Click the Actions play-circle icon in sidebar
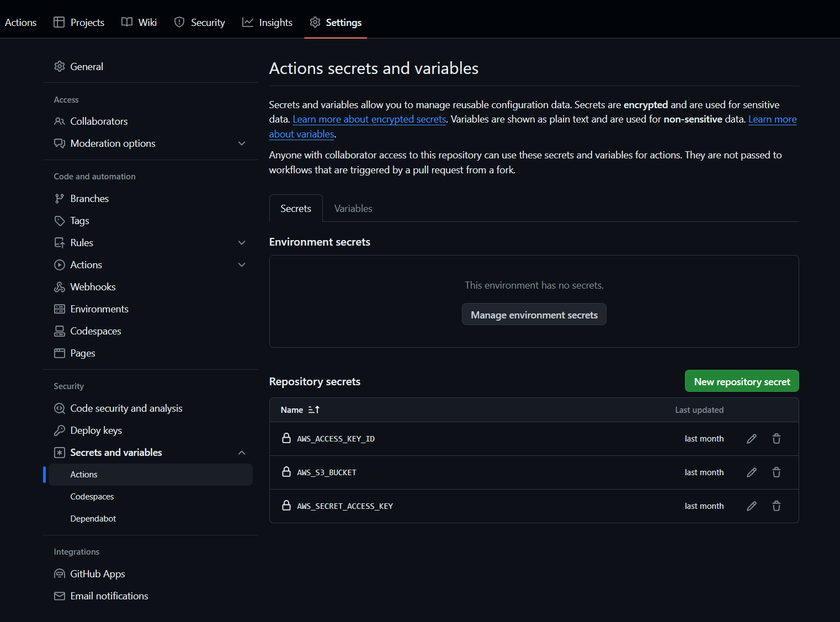This screenshot has height=622, width=840. coord(60,265)
